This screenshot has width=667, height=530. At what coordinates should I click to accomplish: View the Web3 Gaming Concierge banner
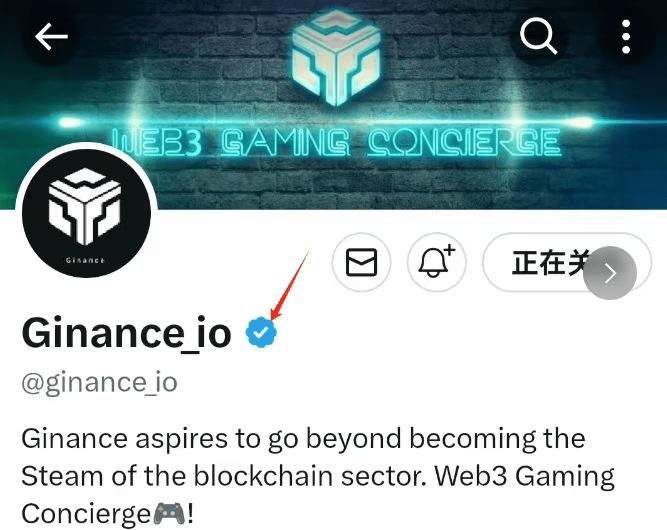point(334,104)
